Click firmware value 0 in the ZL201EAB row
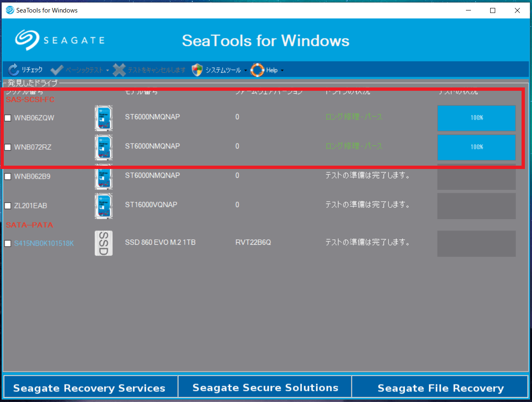532x402 pixels. click(237, 205)
